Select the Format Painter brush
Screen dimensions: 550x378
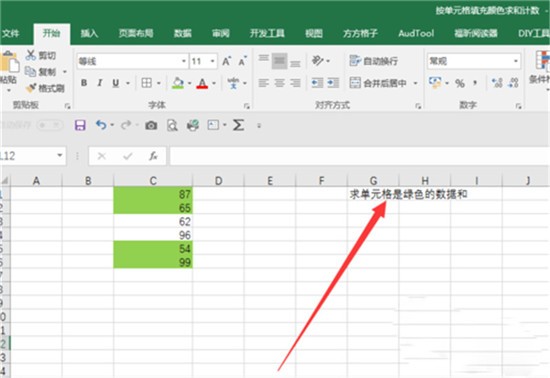click(x=31, y=88)
